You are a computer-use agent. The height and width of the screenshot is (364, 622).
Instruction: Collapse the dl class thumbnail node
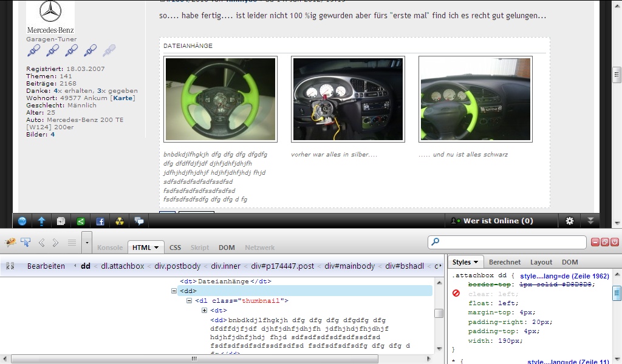[x=189, y=301]
